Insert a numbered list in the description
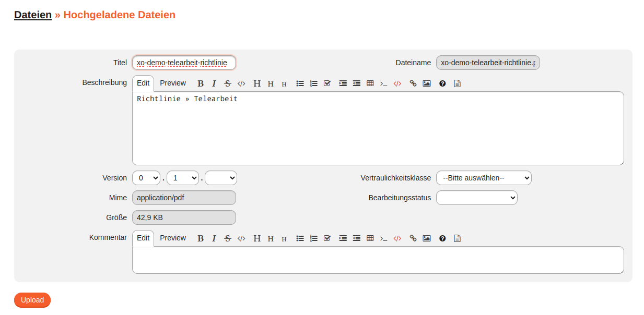644x315 pixels. pos(313,83)
